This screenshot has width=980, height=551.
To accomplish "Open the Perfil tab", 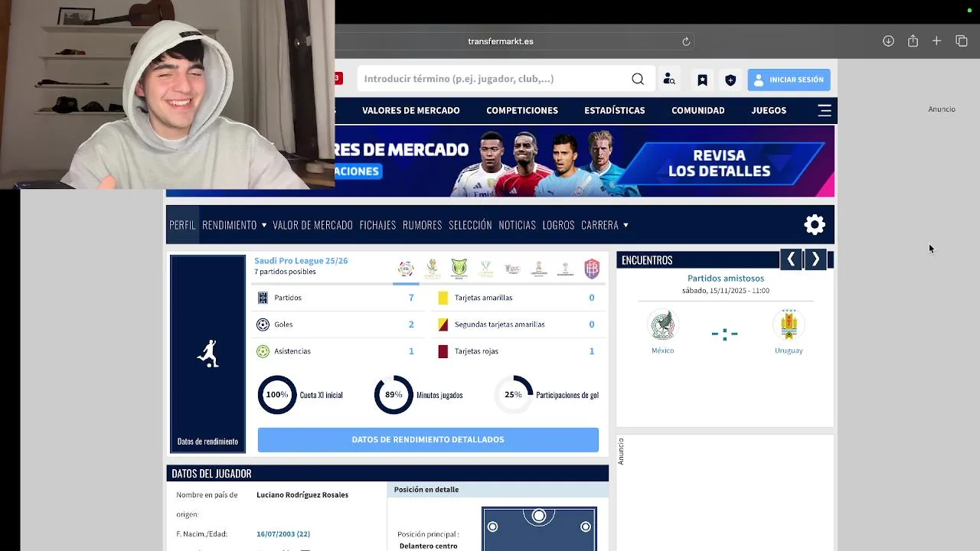I will [x=183, y=225].
